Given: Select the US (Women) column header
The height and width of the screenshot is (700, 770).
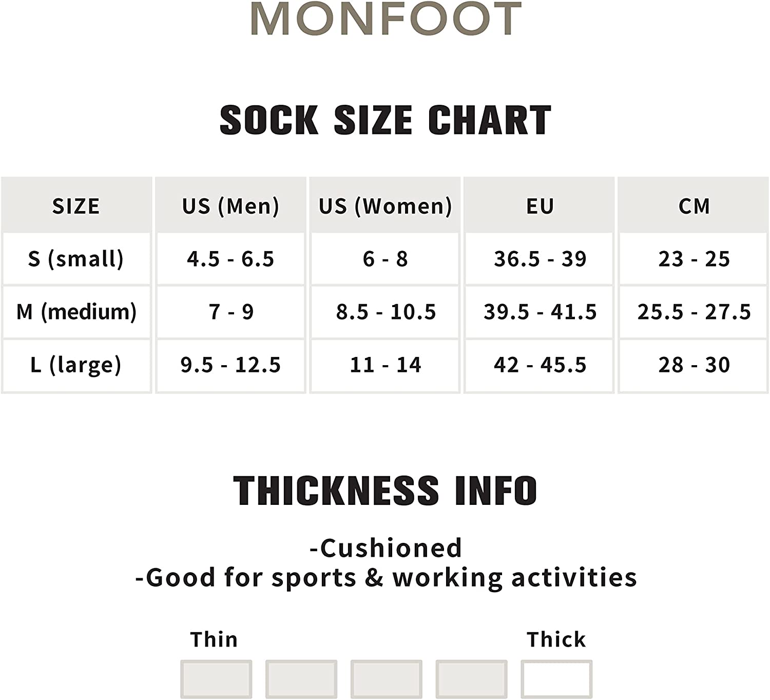Looking at the screenshot, I should (x=385, y=206).
